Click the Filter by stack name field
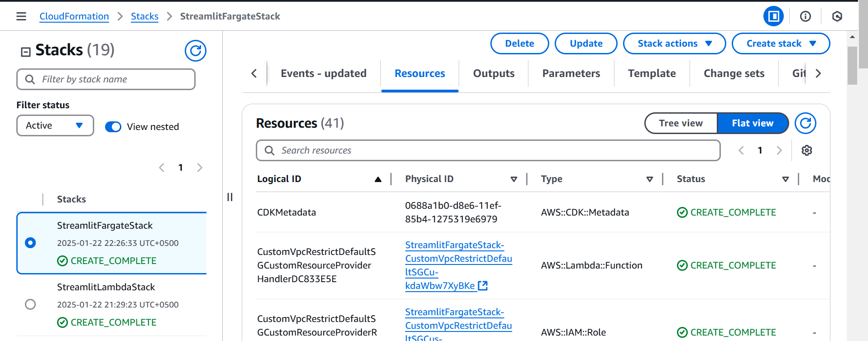This screenshot has height=341, width=868. [106, 79]
